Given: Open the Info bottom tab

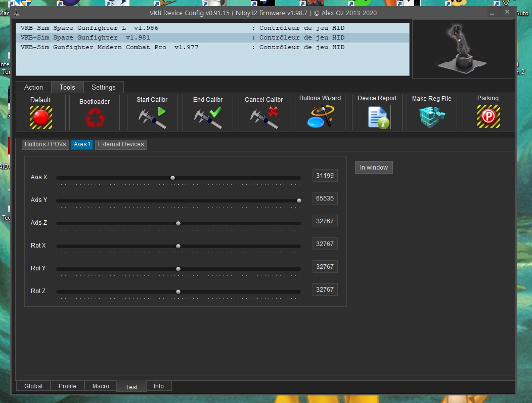Looking at the screenshot, I should click(158, 386).
